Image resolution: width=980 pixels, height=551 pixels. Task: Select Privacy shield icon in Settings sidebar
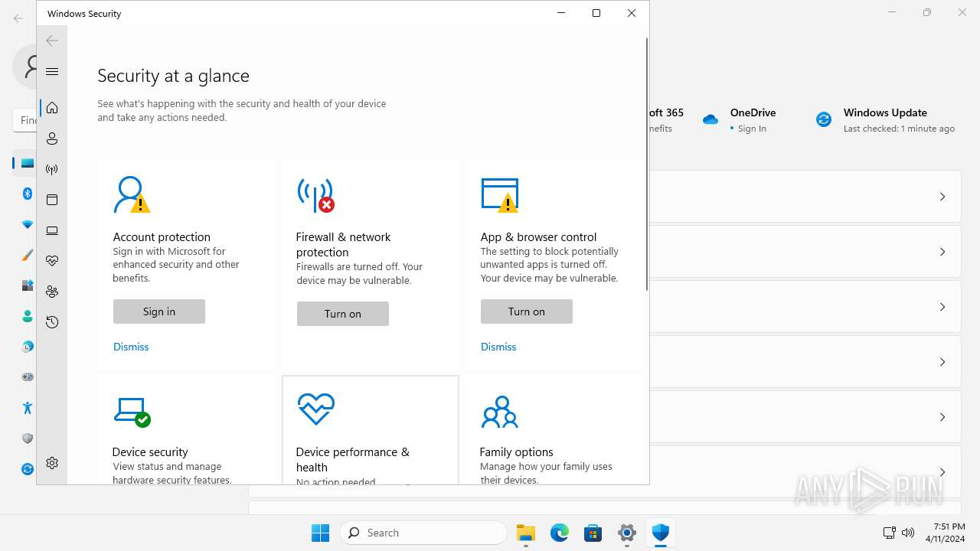click(28, 439)
